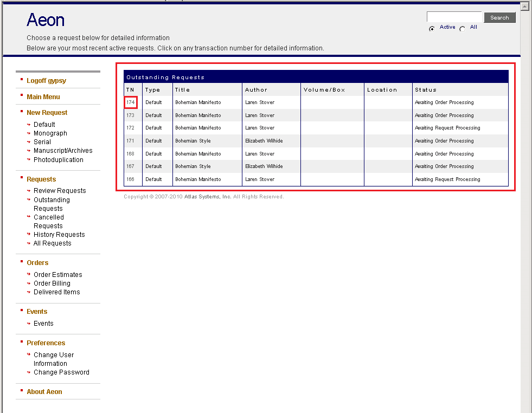
Task: Click the red arrow icon beside Serial
Action: [29, 141]
